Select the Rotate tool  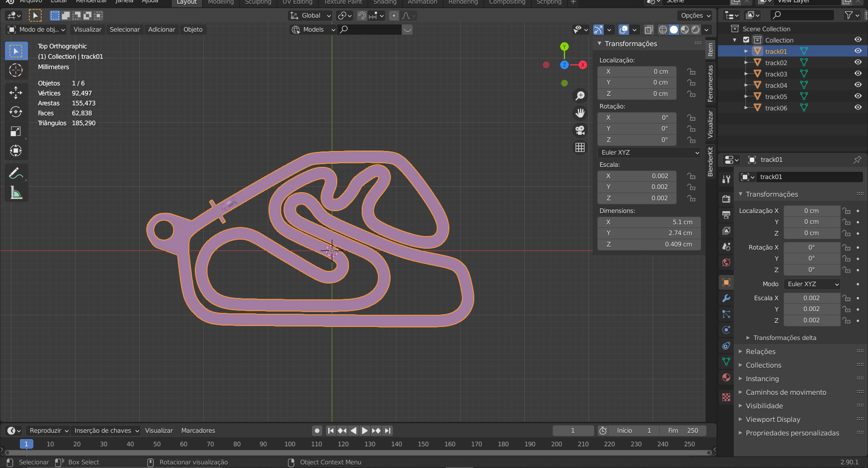[16, 112]
